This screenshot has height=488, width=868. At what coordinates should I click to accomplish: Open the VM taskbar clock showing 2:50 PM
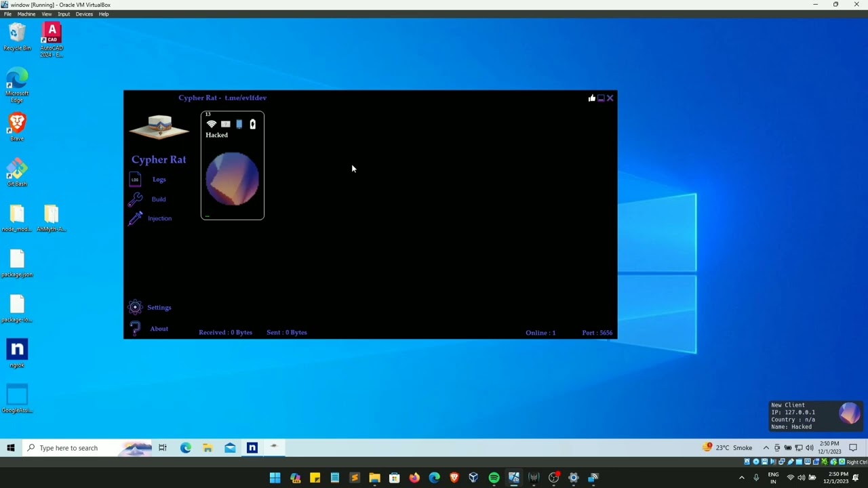829,448
